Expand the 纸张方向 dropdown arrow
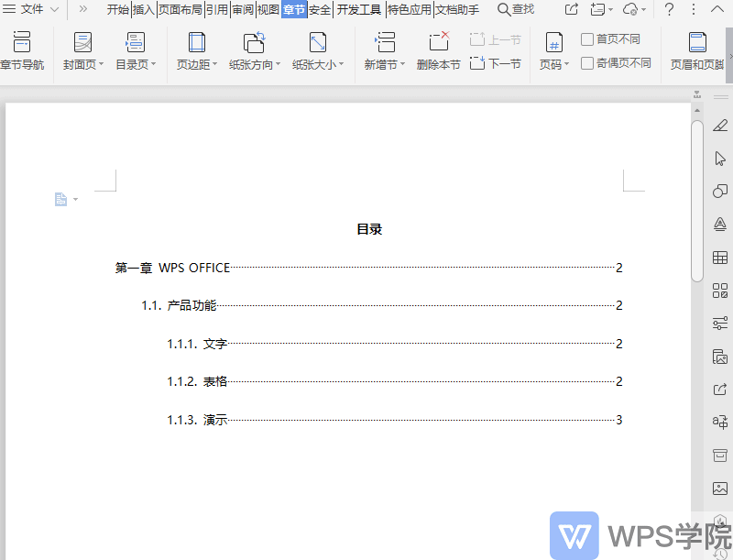Screen dimensions: 733x560 click(278, 64)
